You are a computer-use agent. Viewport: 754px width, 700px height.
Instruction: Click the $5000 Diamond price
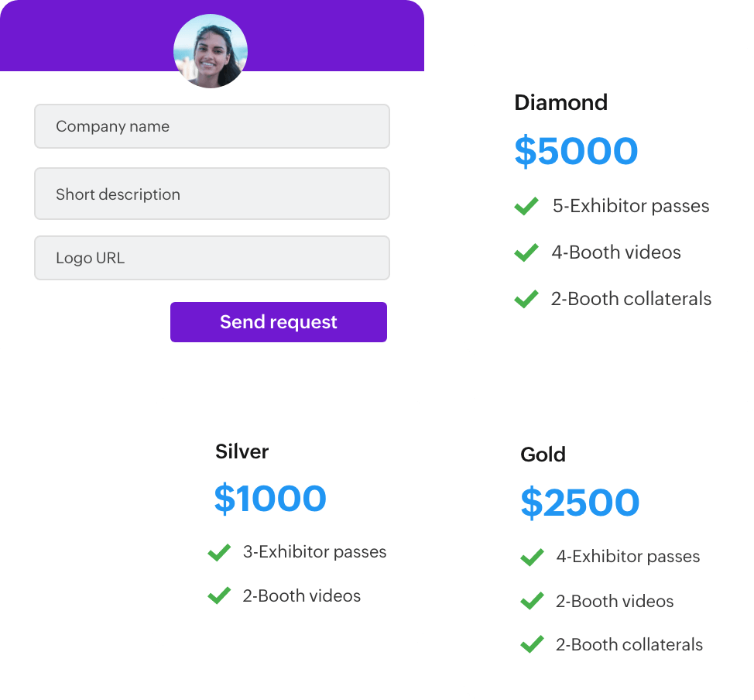(x=576, y=152)
